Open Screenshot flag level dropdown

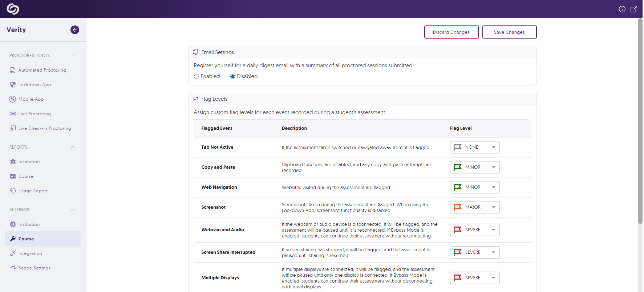474,207
